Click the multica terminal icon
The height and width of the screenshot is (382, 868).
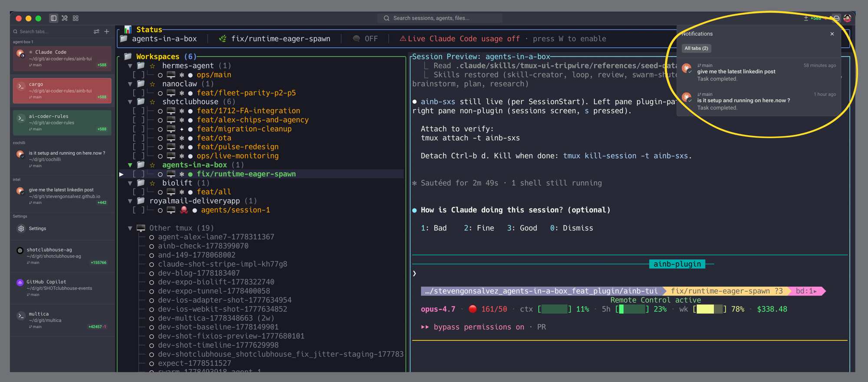point(21,316)
